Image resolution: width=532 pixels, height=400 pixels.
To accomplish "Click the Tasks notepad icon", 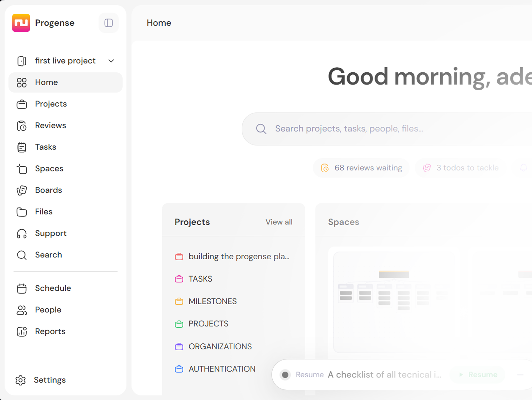I will (x=22, y=147).
